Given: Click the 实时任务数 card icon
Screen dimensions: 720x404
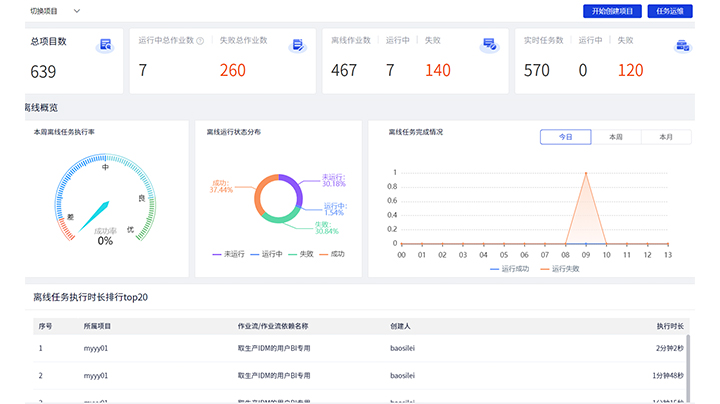Looking at the screenshot, I should tap(683, 45).
